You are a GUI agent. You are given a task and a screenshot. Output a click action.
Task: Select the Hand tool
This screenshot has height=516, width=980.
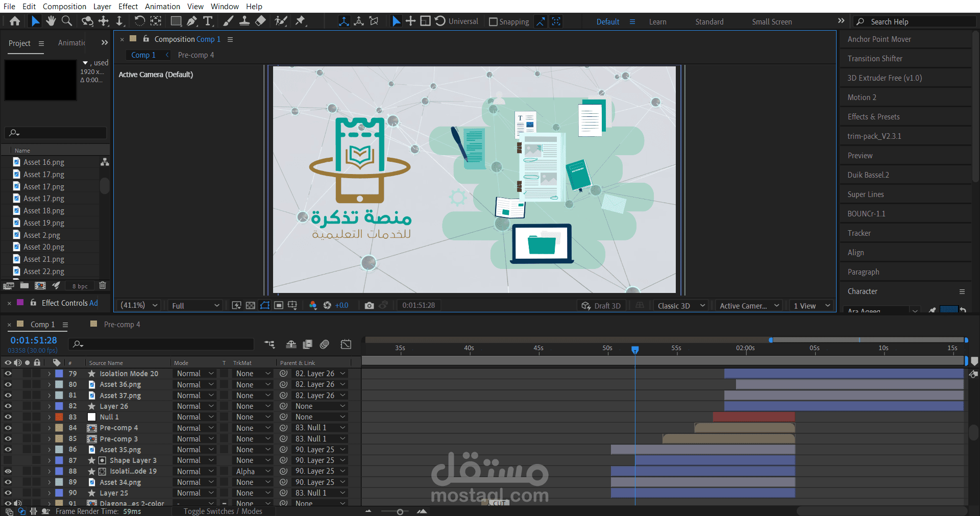[51, 21]
